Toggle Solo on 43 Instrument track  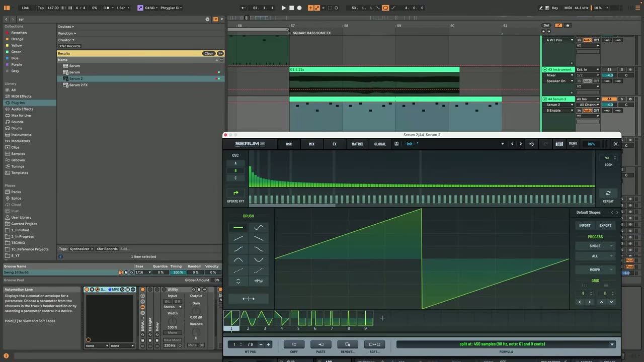(622, 69)
